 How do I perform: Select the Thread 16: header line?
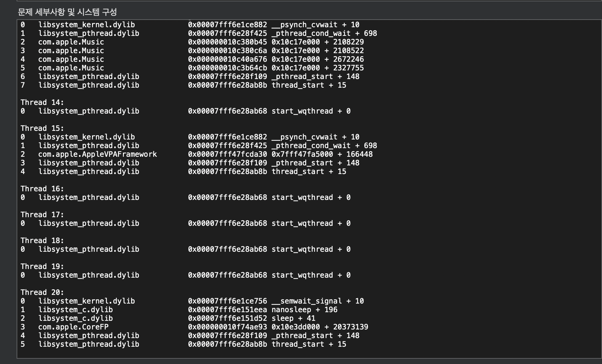(42, 189)
